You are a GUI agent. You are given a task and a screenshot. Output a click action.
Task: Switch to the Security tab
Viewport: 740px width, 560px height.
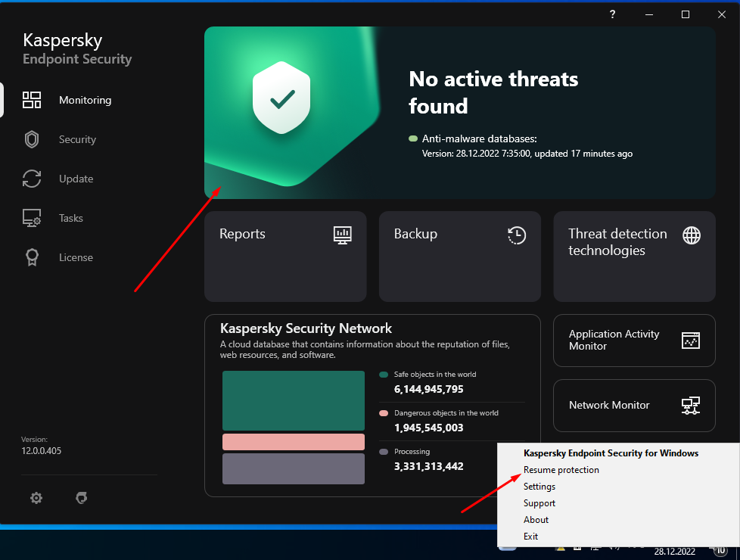pyautogui.click(x=77, y=139)
